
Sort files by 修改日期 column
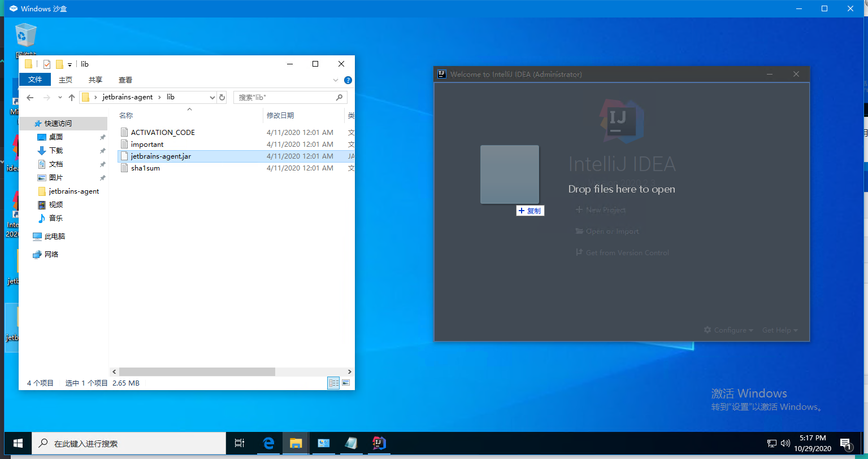(280, 115)
